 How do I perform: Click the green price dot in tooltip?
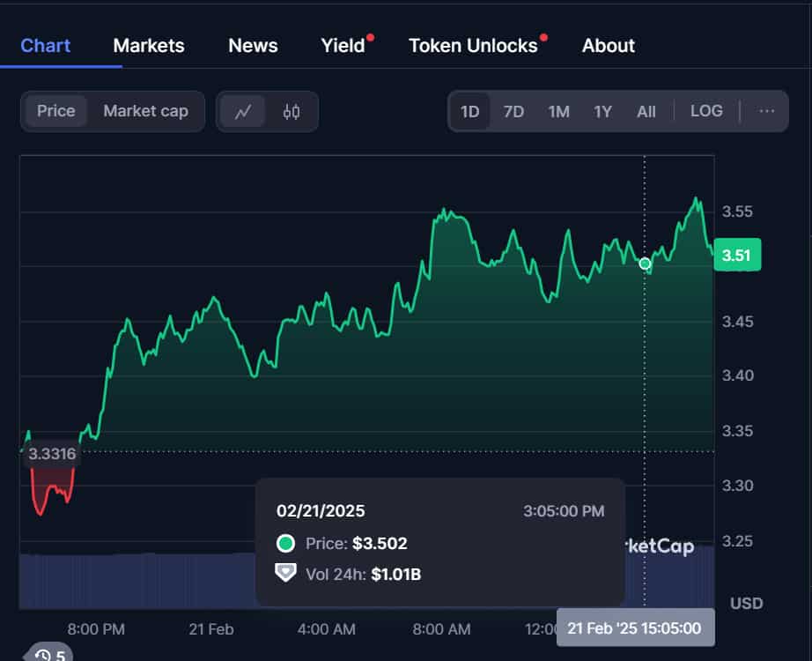pos(285,543)
